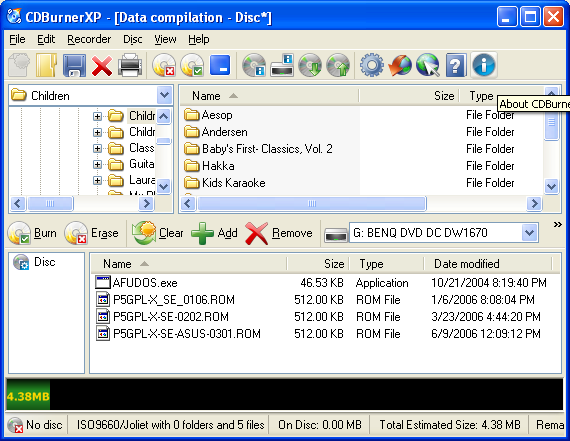Sort compilation list by Size column

coord(318,264)
